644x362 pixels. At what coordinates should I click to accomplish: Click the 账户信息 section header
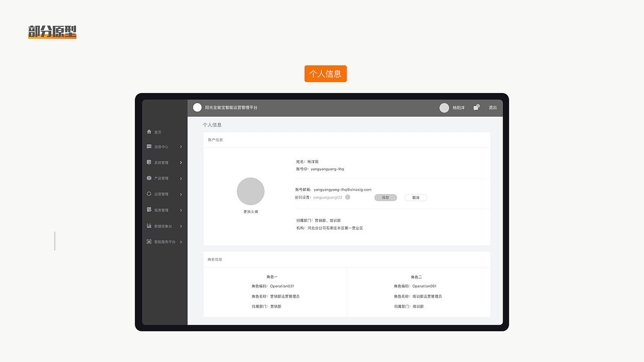point(215,140)
